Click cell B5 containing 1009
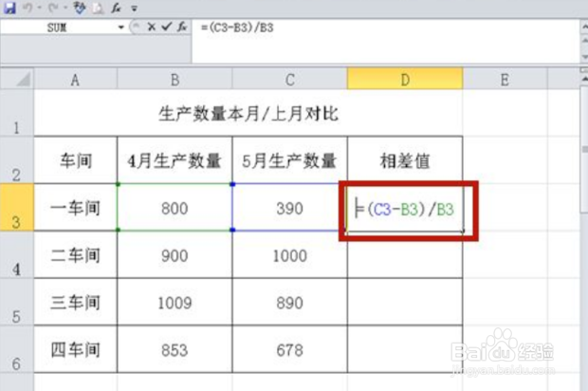 click(x=175, y=302)
